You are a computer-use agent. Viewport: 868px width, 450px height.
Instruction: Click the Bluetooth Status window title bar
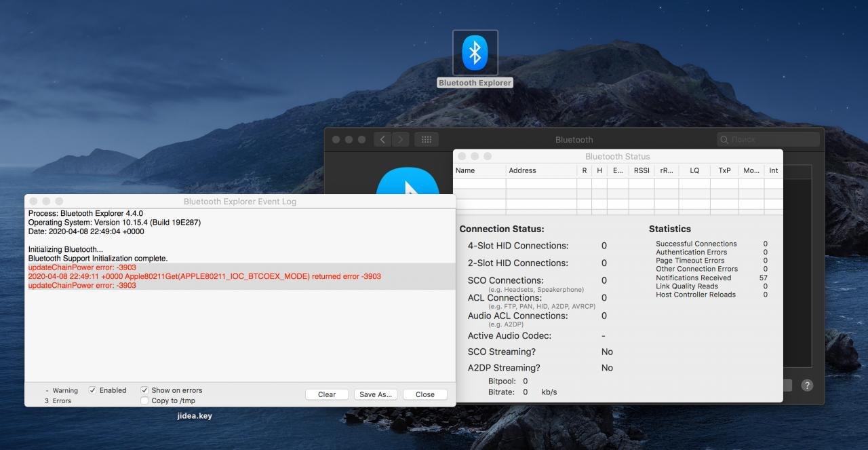coord(617,156)
